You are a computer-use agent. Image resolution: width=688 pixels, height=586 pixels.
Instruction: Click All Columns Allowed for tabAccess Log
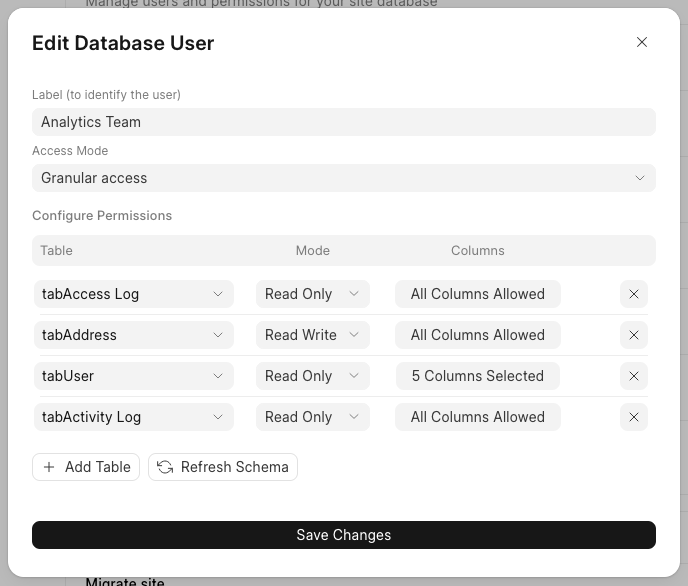click(x=477, y=294)
